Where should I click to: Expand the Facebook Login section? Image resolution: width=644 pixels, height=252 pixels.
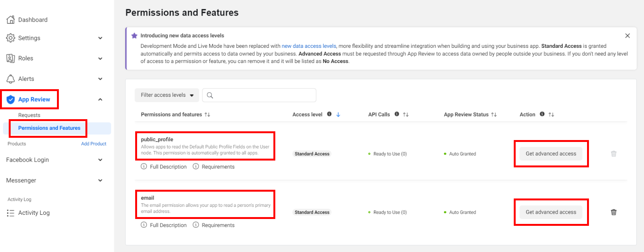(100, 160)
